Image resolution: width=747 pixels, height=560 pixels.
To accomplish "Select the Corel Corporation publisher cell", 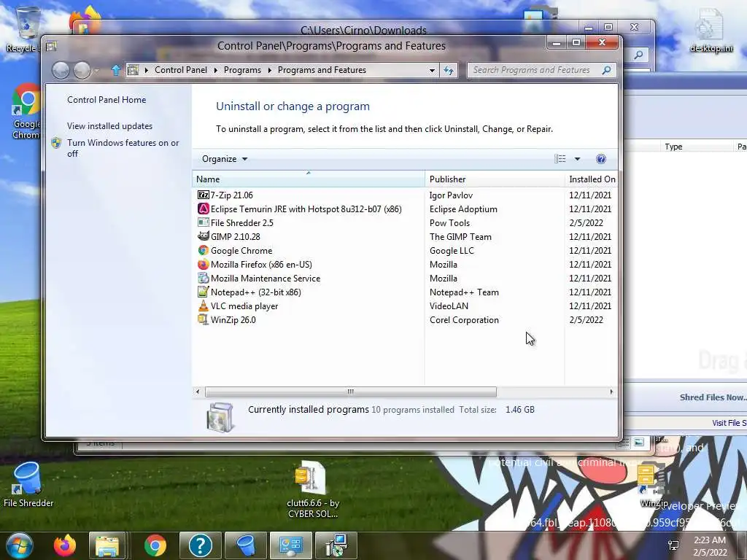I will 464,319.
